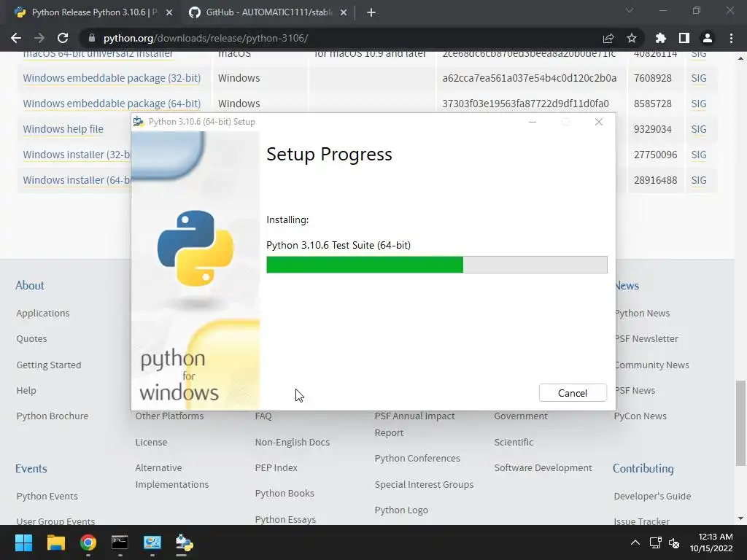Open Chrome three-dot menu
The width and height of the screenshot is (747, 560).
(x=731, y=38)
